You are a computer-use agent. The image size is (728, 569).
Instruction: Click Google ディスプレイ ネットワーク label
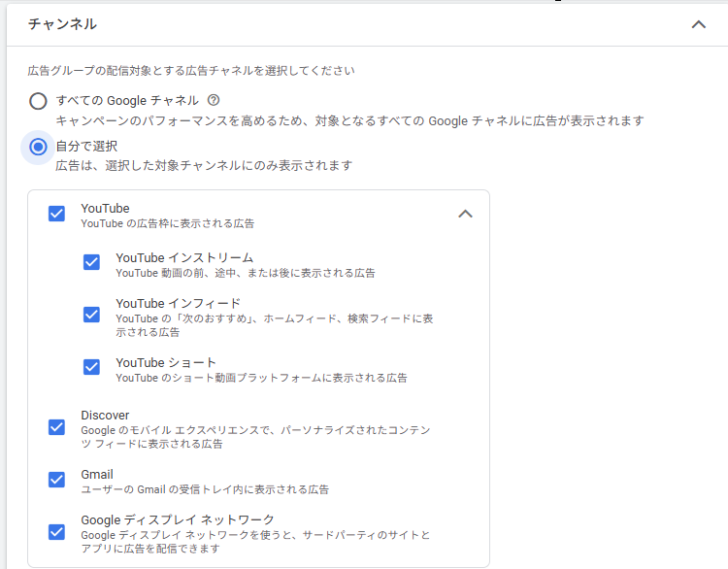tap(178, 519)
